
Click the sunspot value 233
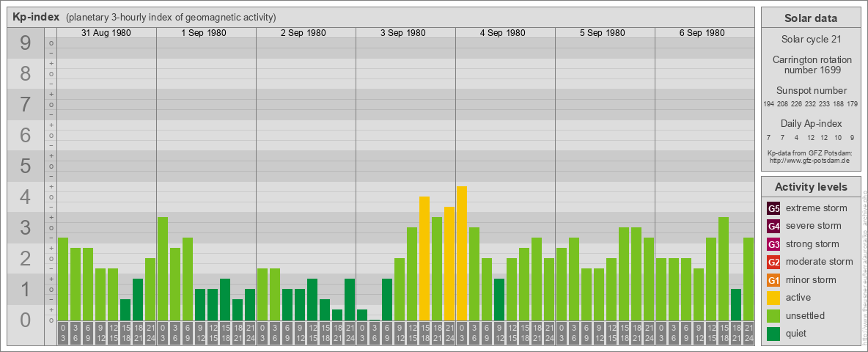[x=824, y=104]
